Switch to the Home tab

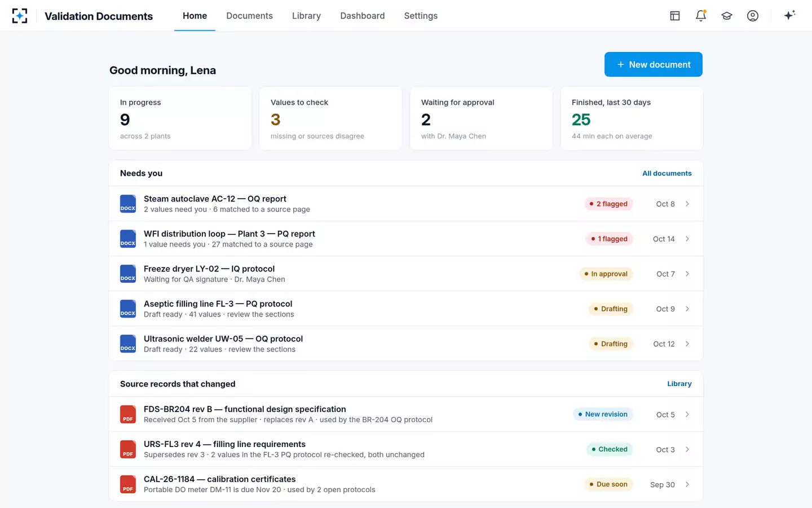[x=195, y=16]
